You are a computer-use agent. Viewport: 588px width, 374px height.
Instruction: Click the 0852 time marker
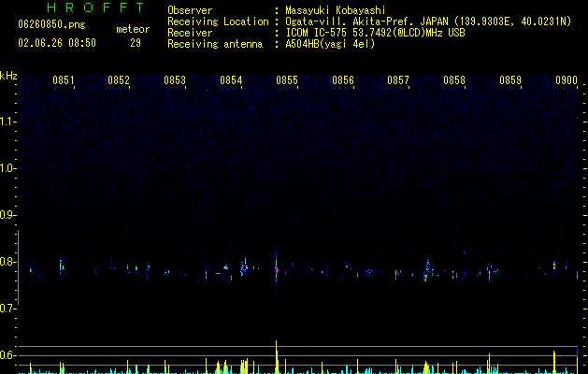point(119,80)
